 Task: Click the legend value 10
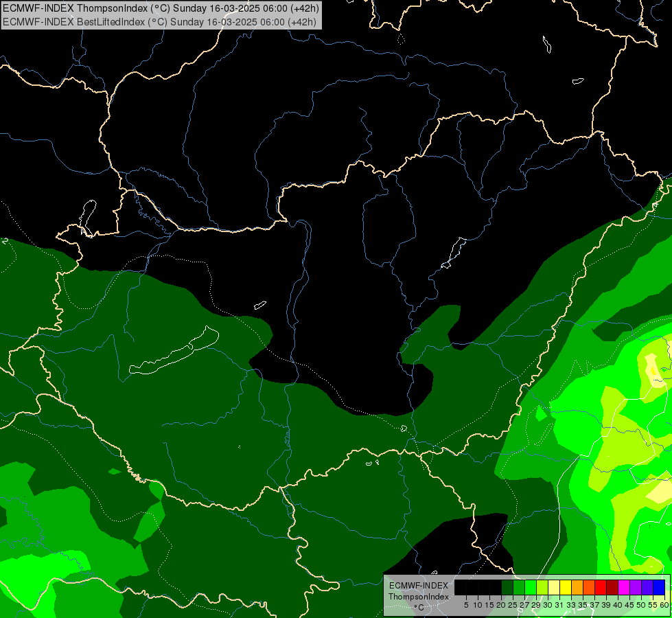click(478, 605)
